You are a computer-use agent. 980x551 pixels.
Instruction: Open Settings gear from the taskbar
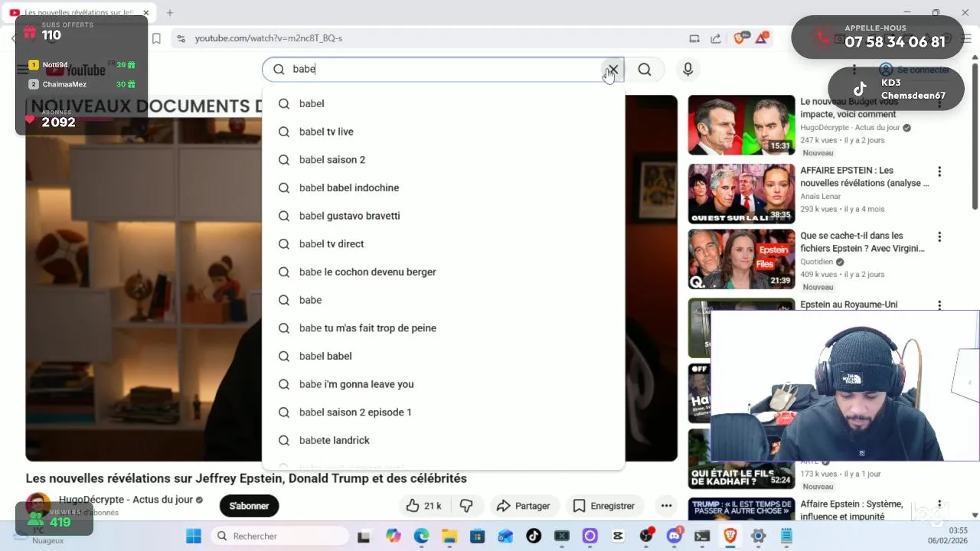point(758,536)
